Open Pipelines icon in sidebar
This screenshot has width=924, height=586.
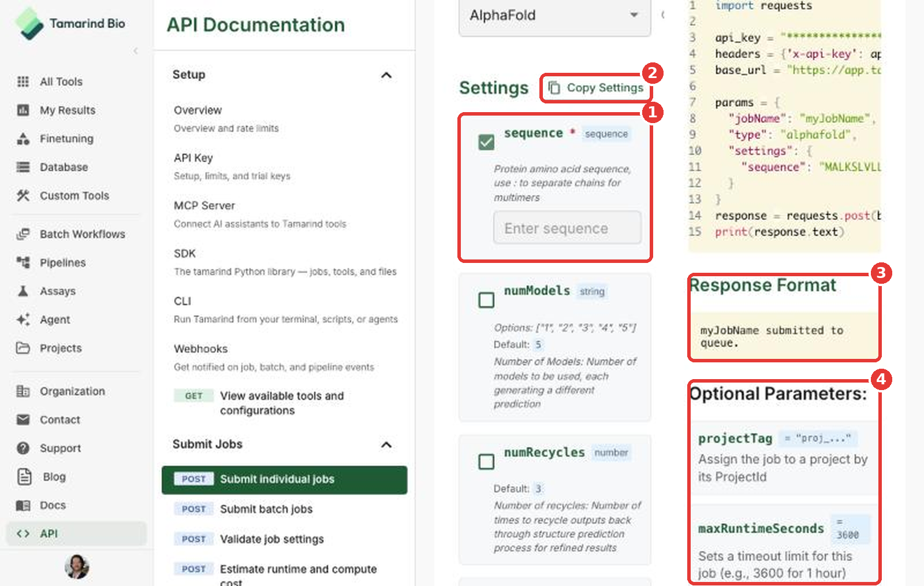(x=23, y=262)
